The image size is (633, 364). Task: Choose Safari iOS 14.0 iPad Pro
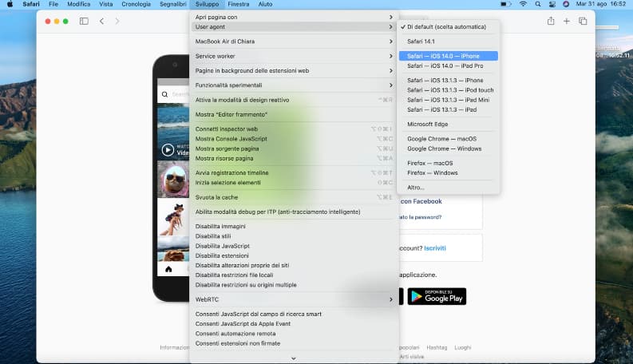pos(448,65)
